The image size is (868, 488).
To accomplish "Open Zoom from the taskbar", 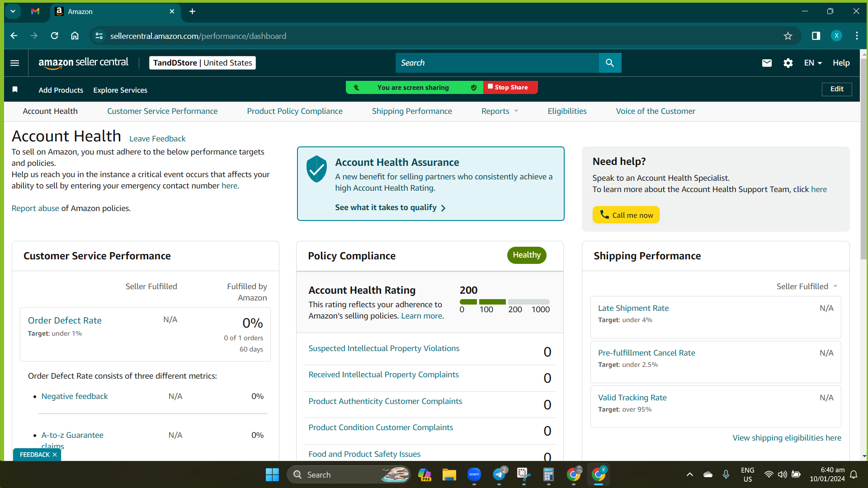I will [x=474, y=474].
